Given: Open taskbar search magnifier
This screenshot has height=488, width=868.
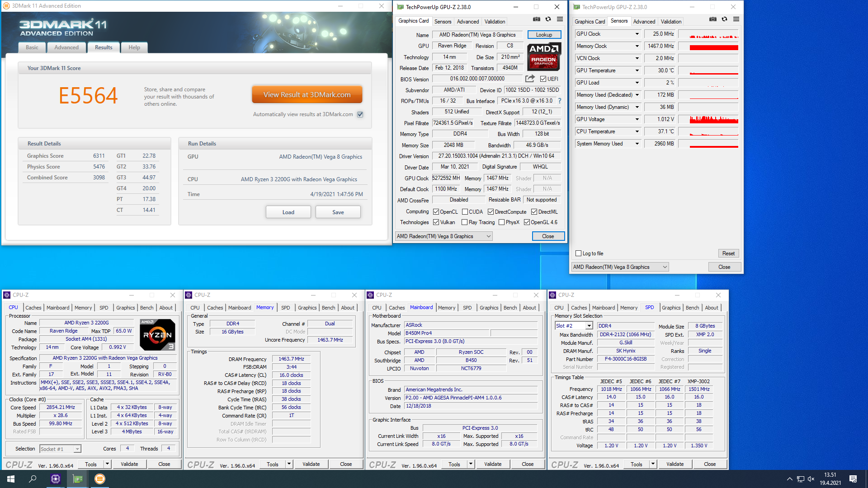Looking at the screenshot, I should pos(33,479).
